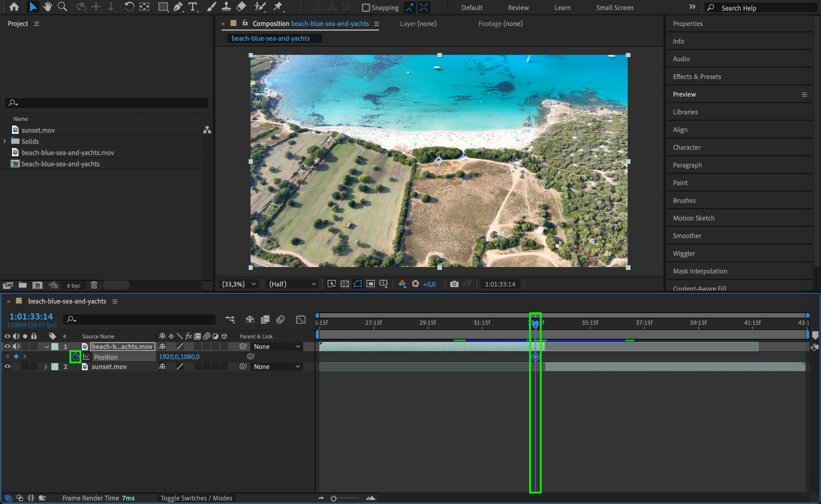Expand the sunset.mov layer properties
This screenshot has height=504, width=821.
pos(46,366)
